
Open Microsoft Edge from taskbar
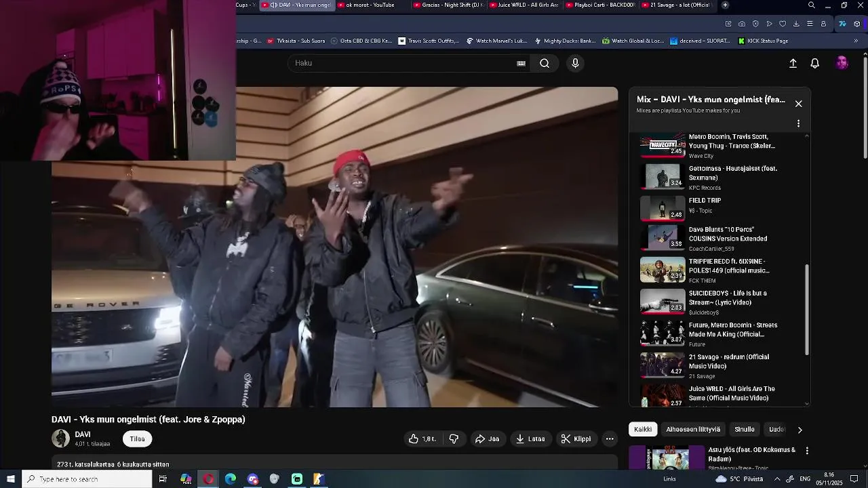coord(231,479)
